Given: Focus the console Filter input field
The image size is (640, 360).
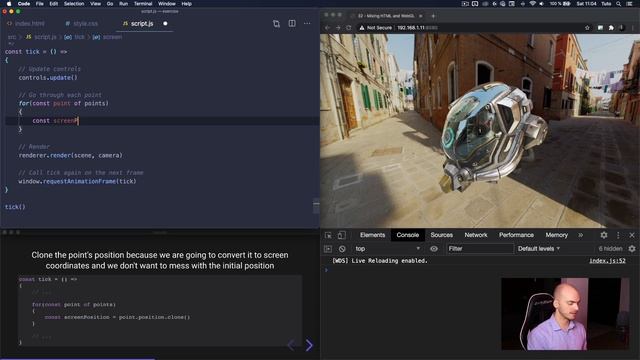Looking at the screenshot, I should point(479,249).
